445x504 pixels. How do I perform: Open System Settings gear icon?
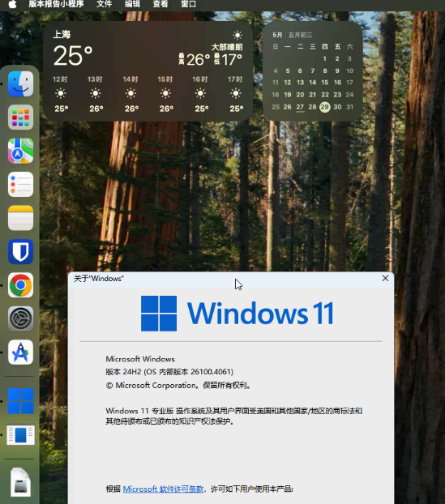point(20,319)
